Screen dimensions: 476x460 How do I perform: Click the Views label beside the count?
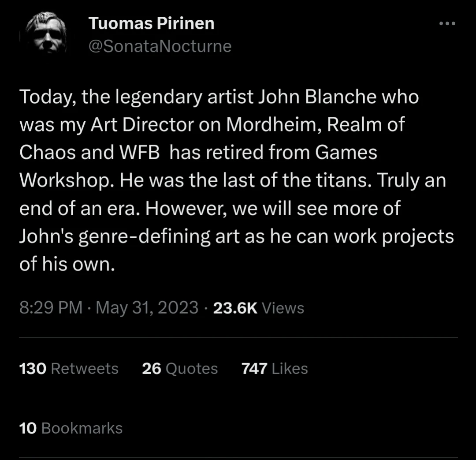[x=283, y=308]
